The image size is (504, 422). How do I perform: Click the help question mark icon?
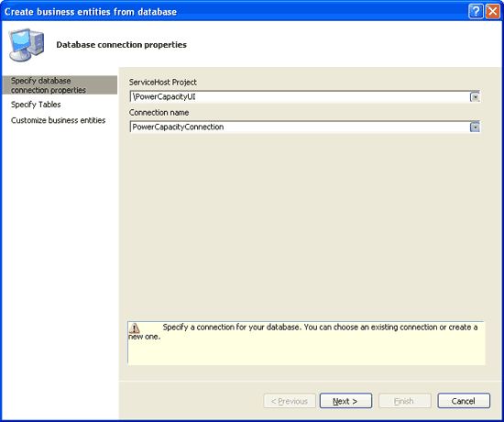pos(476,12)
